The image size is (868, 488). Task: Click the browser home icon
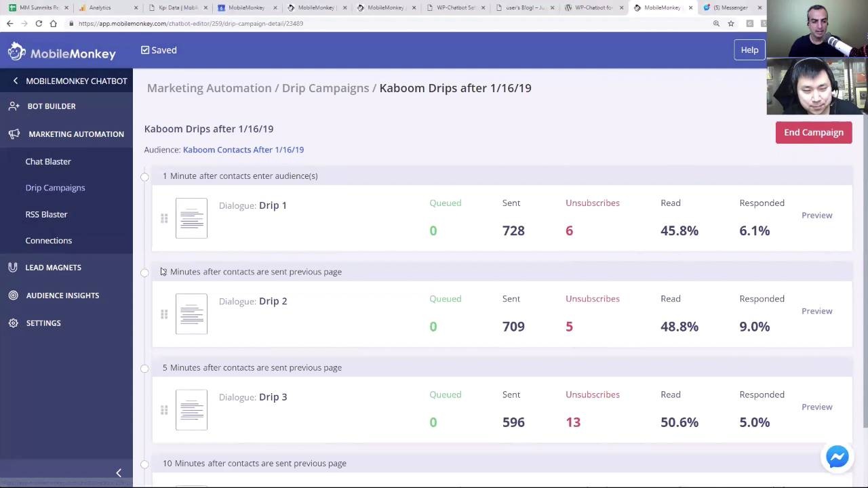click(x=53, y=23)
